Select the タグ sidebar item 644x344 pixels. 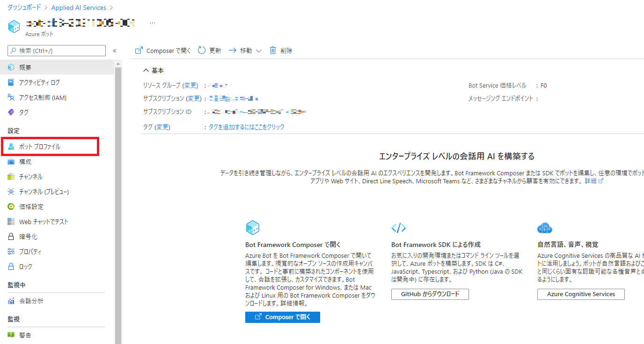coord(23,112)
